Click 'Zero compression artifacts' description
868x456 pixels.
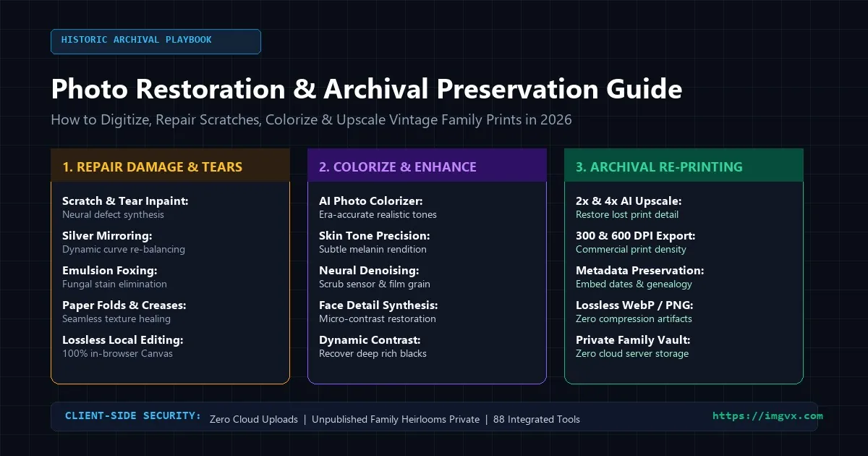634,319
